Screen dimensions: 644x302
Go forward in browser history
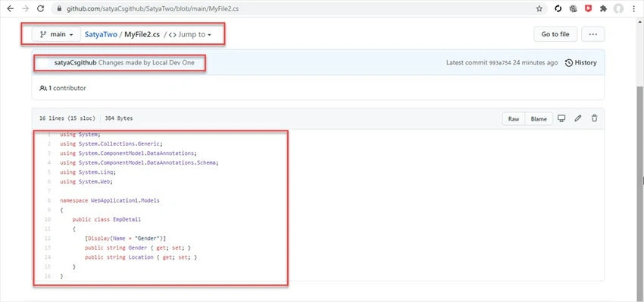coord(26,8)
